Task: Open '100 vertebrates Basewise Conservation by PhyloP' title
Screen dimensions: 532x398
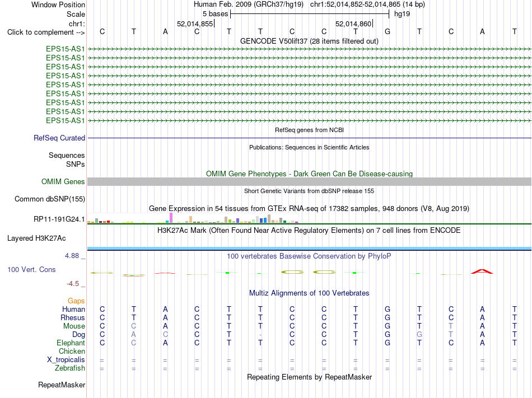Action: point(309,256)
